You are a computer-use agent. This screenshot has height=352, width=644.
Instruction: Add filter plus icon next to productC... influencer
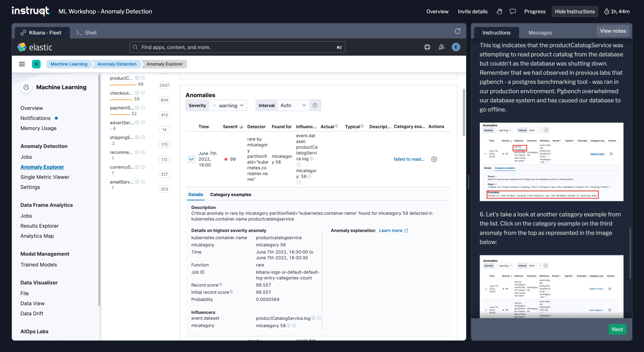tap(137, 78)
